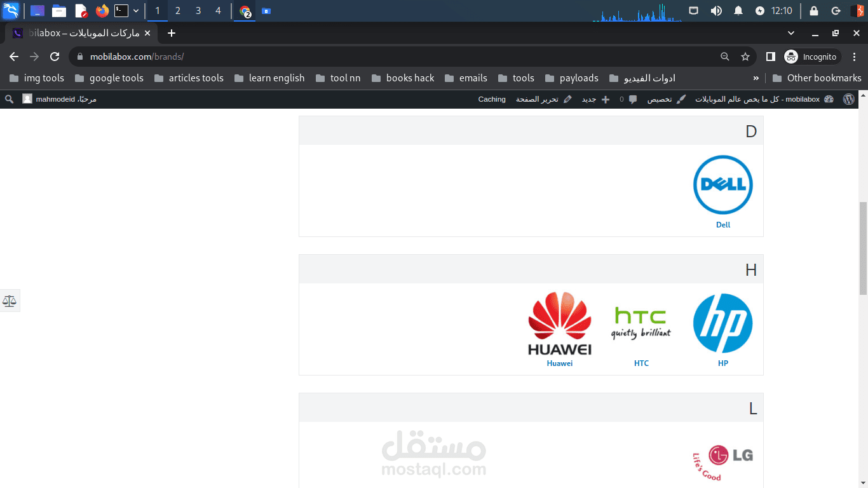Screen dimensions: 868x488
Task: Click the page vertical scrollbar thumb
Action: 863,248
